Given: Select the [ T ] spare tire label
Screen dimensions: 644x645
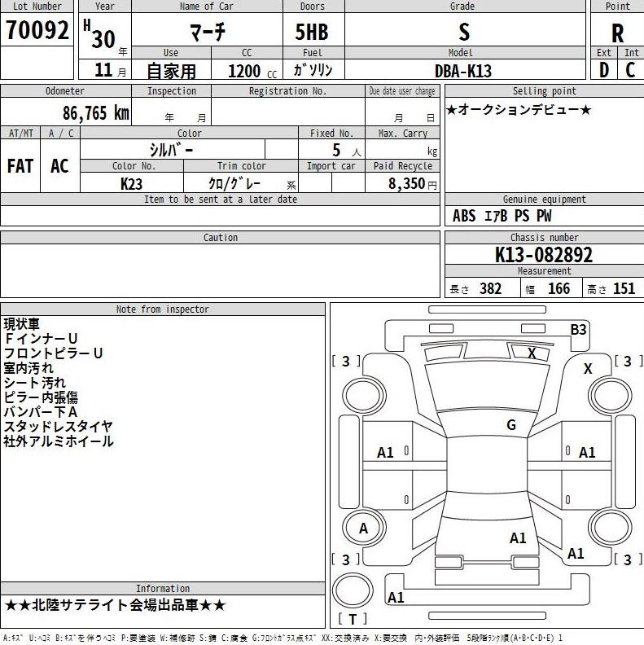Looking at the screenshot, I should pos(353,619).
